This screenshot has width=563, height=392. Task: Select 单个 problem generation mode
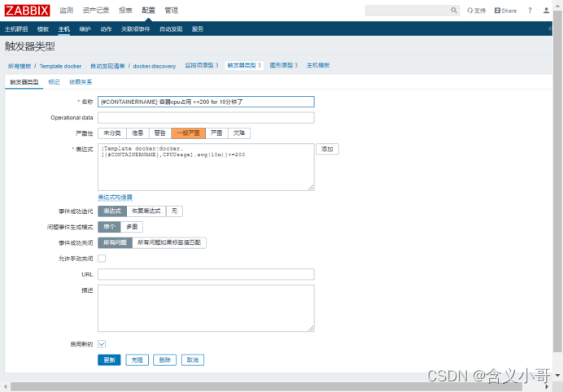(x=109, y=227)
